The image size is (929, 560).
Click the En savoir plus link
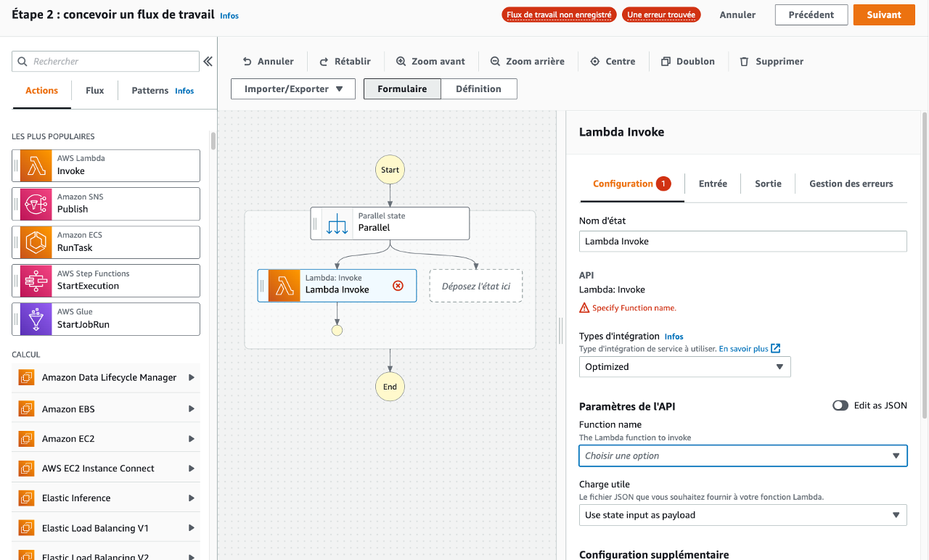[x=743, y=349]
